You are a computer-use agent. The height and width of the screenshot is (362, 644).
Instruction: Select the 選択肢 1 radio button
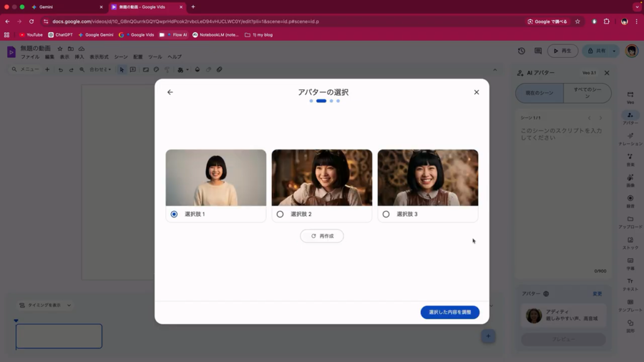point(174,214)
